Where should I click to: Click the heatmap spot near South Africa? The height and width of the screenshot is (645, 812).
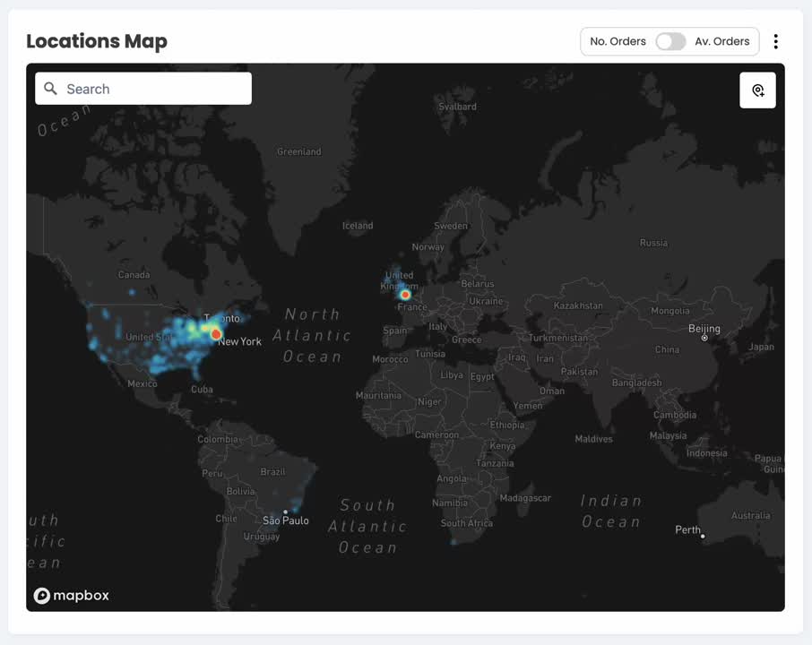click(x=454, y=541)
